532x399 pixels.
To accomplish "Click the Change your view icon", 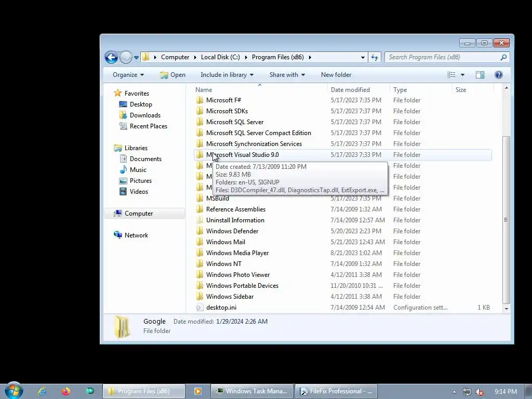I will pos(451,75).
